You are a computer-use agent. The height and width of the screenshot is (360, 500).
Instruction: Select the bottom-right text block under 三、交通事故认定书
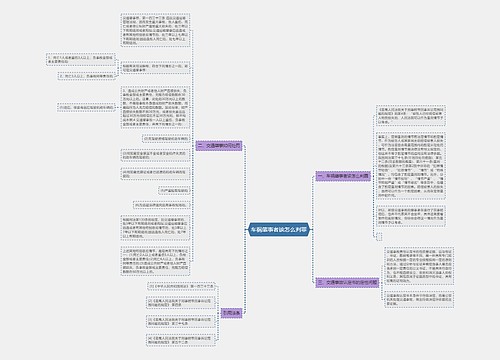click(419, 299)
